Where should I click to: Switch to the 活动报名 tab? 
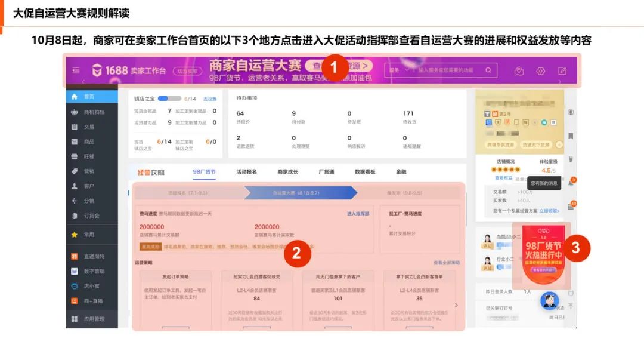(x=246, y=172)
